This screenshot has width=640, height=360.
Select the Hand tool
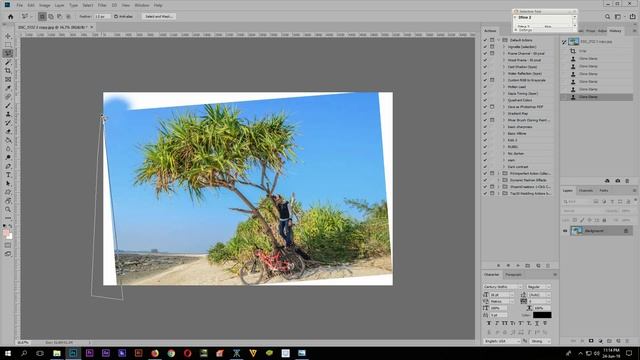(x=8, y=201)
